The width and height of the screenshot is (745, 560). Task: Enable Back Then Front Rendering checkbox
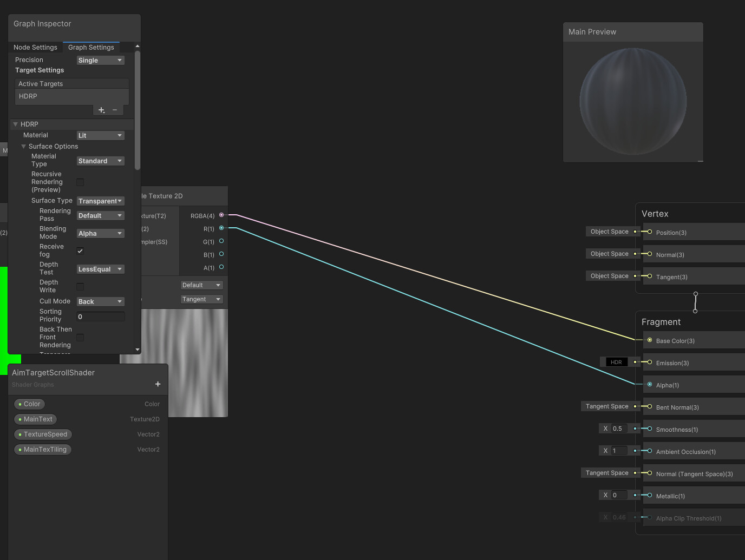point(80,337)
